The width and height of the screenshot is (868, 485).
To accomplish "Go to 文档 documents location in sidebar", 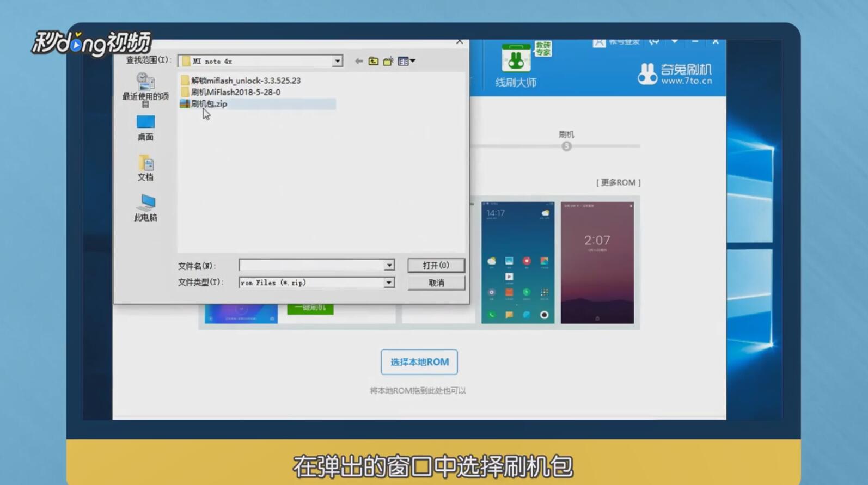I will (x=145, y=168).
